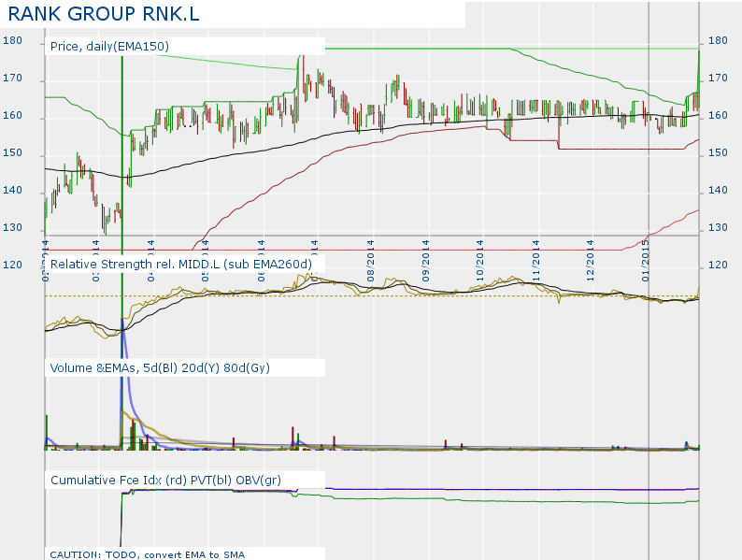Click the 11/2014 date axis label
The height and width of the screenshot is (560, 742).
[x=535, y=261]
